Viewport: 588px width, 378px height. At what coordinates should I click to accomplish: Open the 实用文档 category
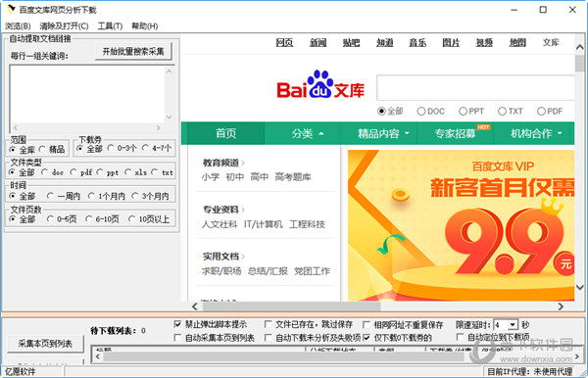pyautogui.click(x=220, y=257)
